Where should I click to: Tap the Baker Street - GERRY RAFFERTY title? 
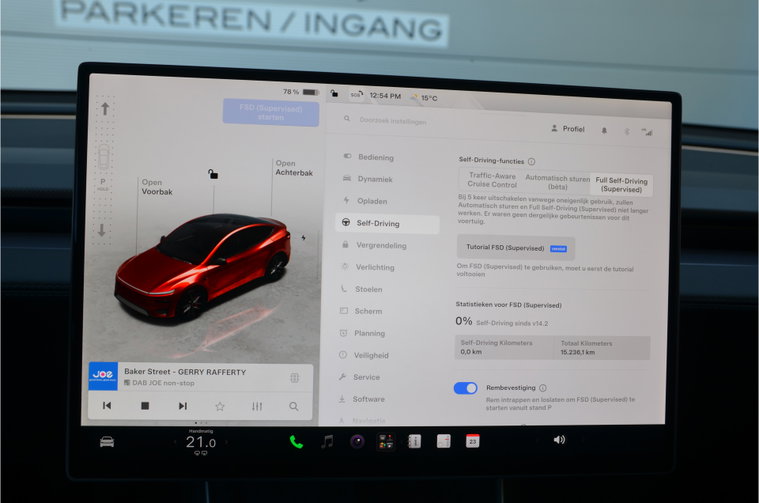coord(185,372)
